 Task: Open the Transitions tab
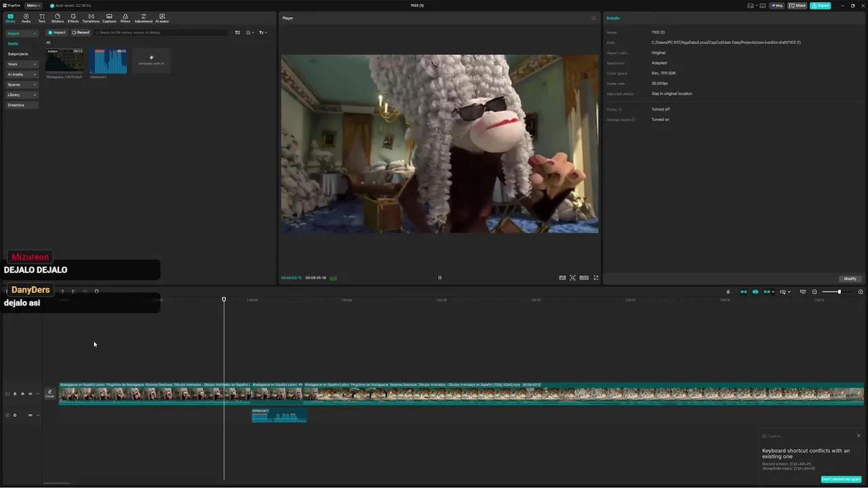coord(91,18)
